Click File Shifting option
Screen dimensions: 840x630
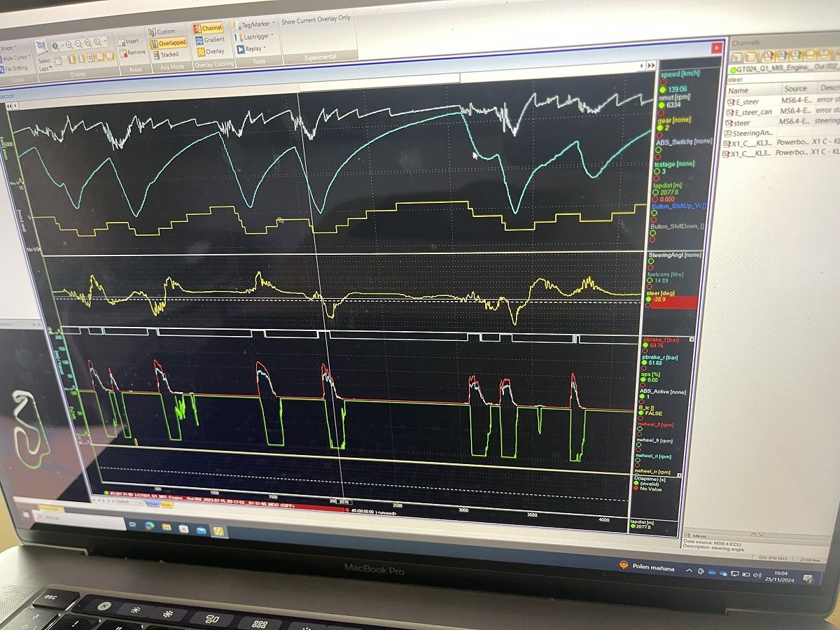coord(14,69)
